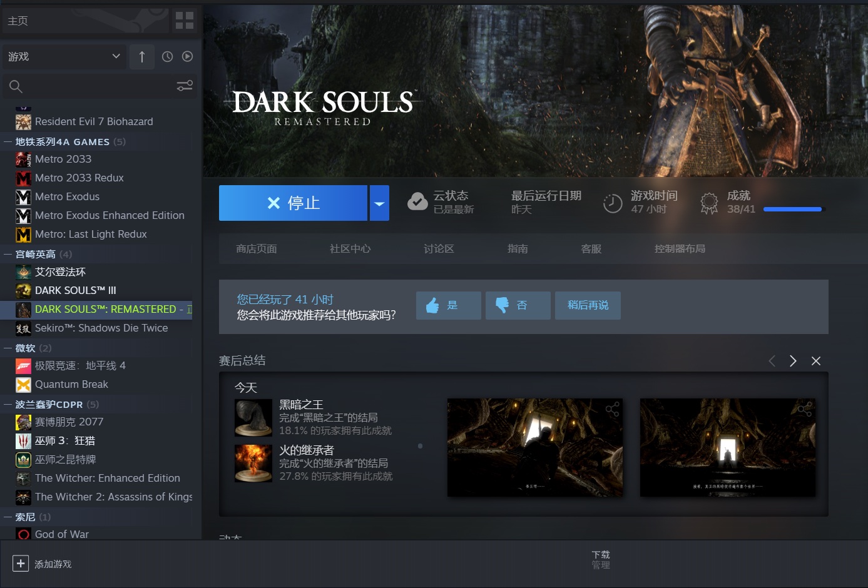Screen dimensions: 868x588
Task: Share the second screenshot via share icon
Action: point(805,409)
